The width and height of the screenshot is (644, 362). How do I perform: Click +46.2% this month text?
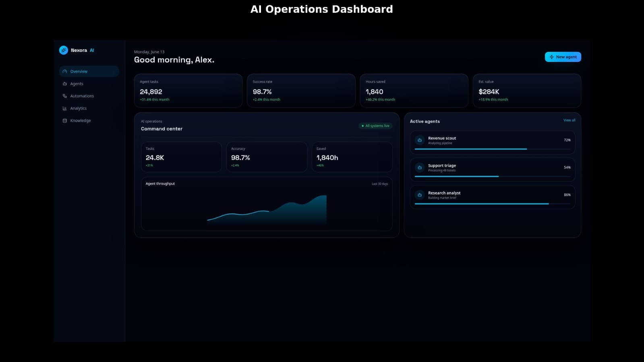(381, 100)
